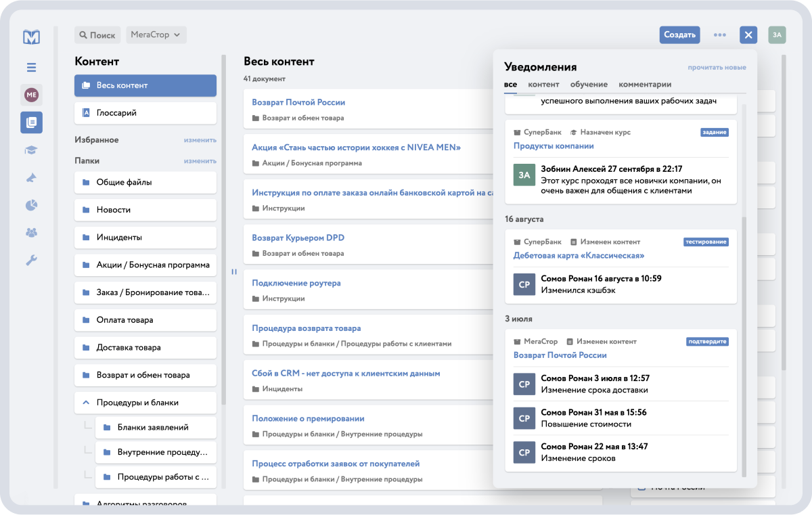Image resolution: width=812 pixels, height=515 pixels.
Task: Click изменить next to Избранное
Action: pos(200,140)
